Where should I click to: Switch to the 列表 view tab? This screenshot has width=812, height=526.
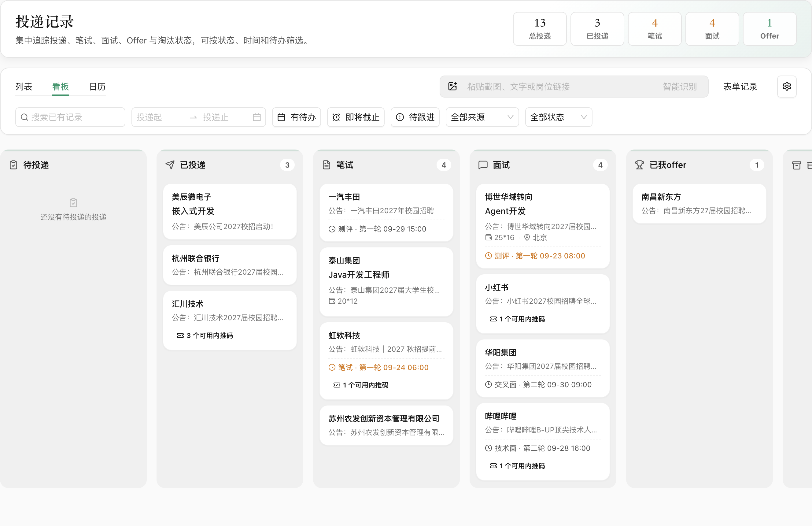24,87
